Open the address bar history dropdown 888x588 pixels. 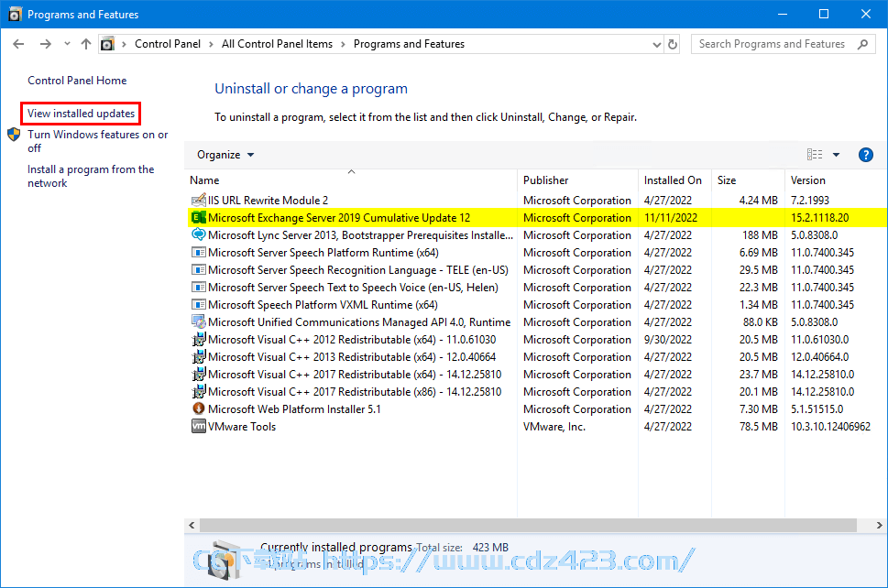657,44
